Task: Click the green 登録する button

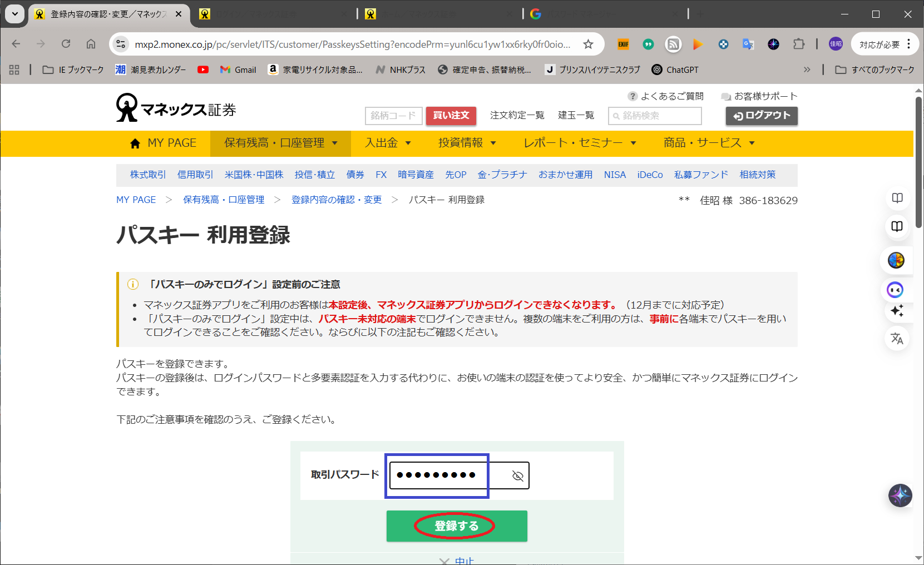Action: (x=456, y=526)
